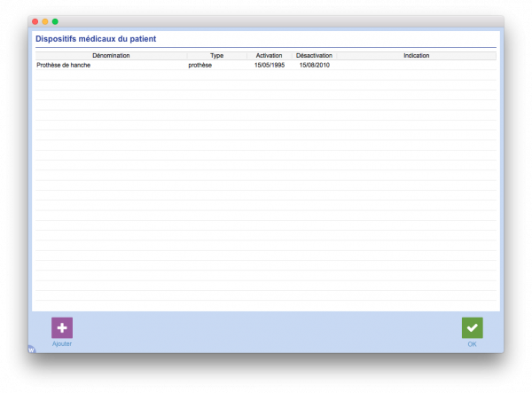Confirm with the green OK checkmark icon
The image size is (532, 393).
pyautogui.click(x=472, y=327)
